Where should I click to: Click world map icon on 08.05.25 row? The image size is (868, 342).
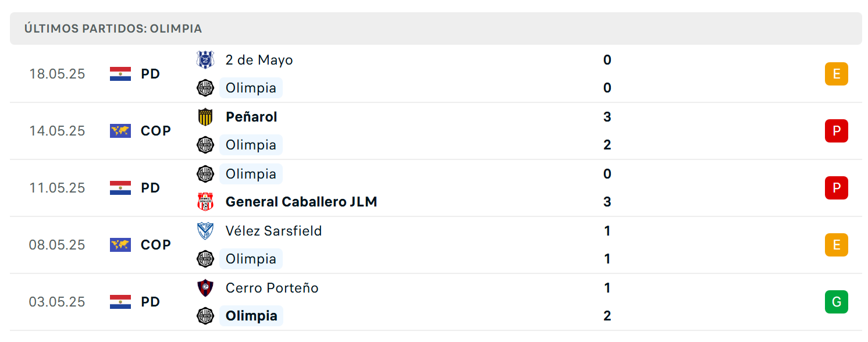(x=120, y=245)
